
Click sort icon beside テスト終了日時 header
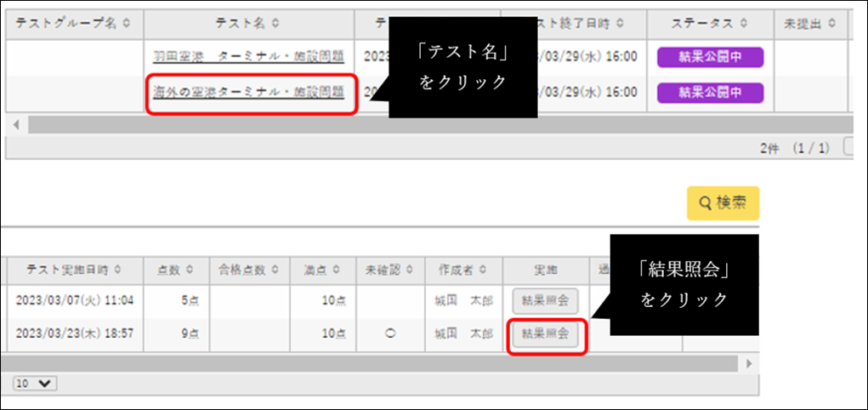pyautogui.click(x=620, y=23)
